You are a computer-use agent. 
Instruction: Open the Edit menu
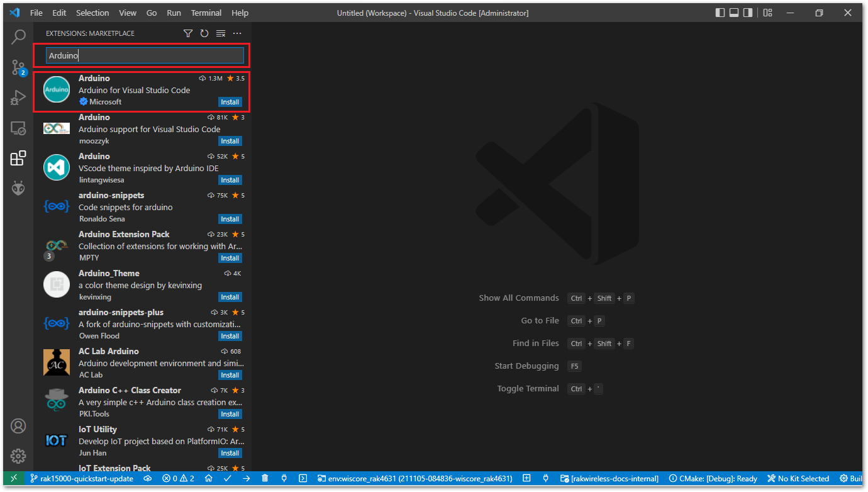(59, 13)
